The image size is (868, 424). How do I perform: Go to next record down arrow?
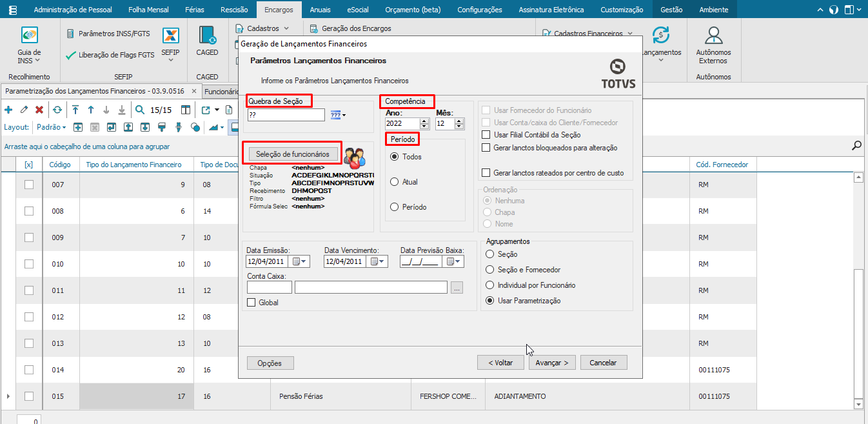pos(106,110)
